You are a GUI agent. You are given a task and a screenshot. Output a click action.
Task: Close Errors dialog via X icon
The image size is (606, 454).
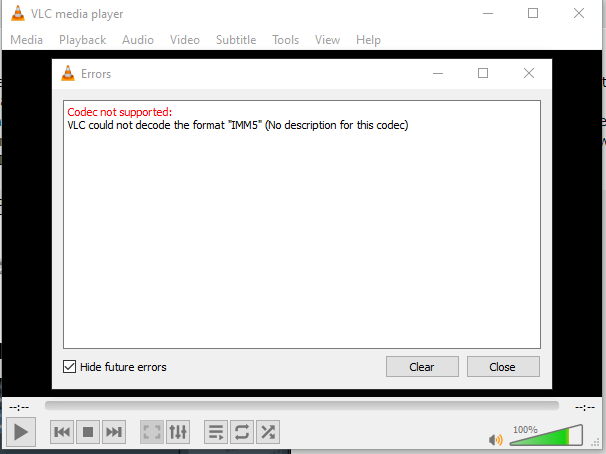(x=529, y=73)
